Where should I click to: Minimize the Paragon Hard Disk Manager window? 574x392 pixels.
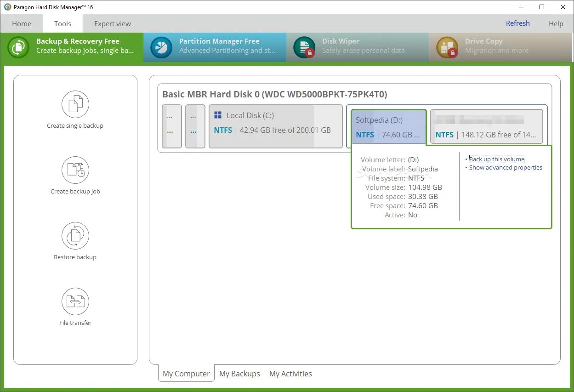click(x=521, y=7)
